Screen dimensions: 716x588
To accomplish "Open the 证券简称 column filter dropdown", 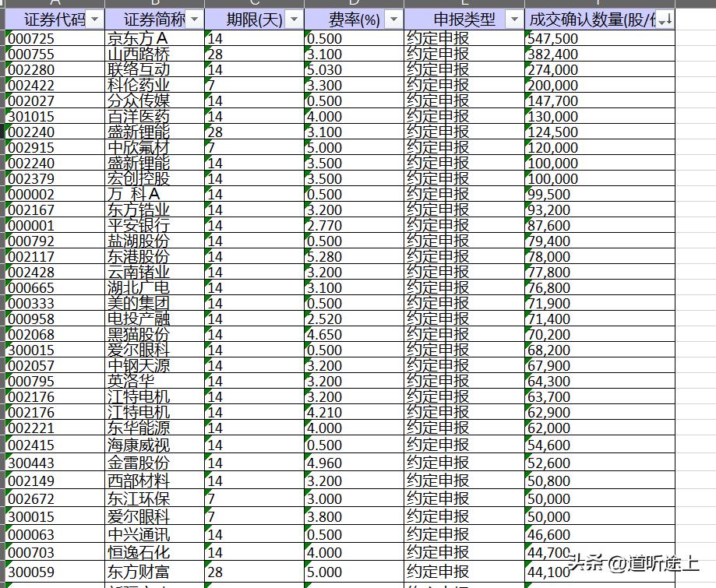I will (195, 19).
